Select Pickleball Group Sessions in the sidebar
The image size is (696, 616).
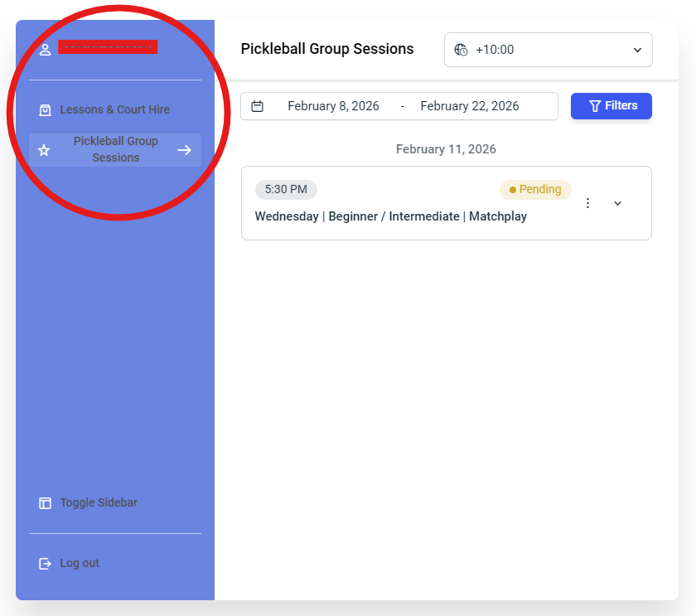pos(115,150)
